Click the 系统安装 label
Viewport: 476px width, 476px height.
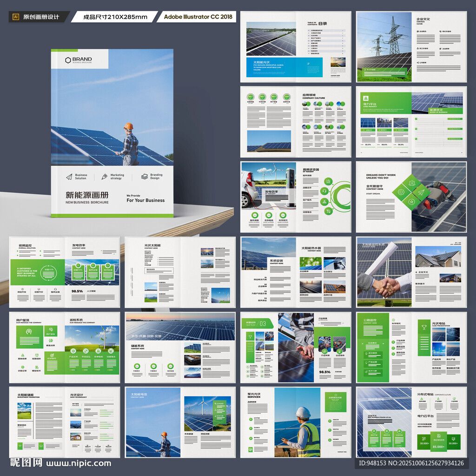276,260
